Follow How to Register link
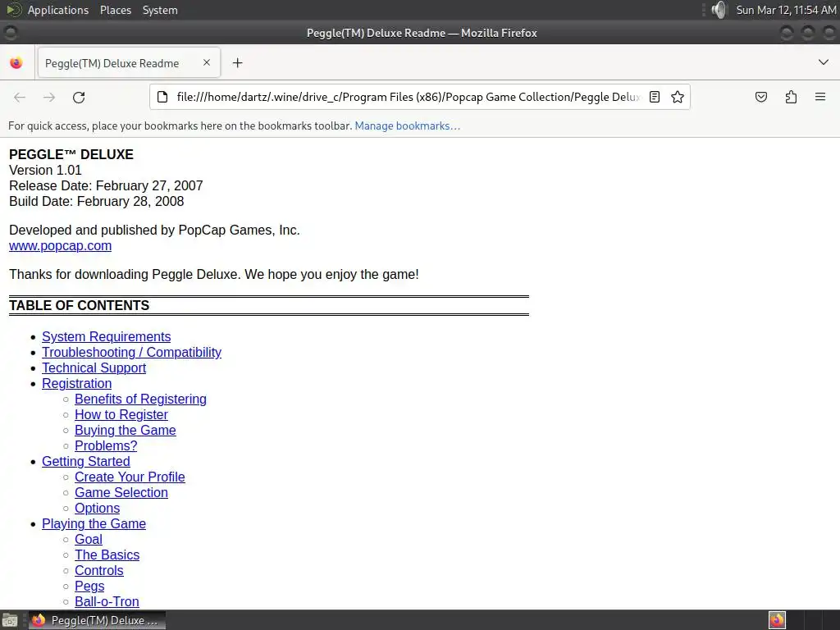The height and width of the screenshot is (630, 840). pos(121,414)
